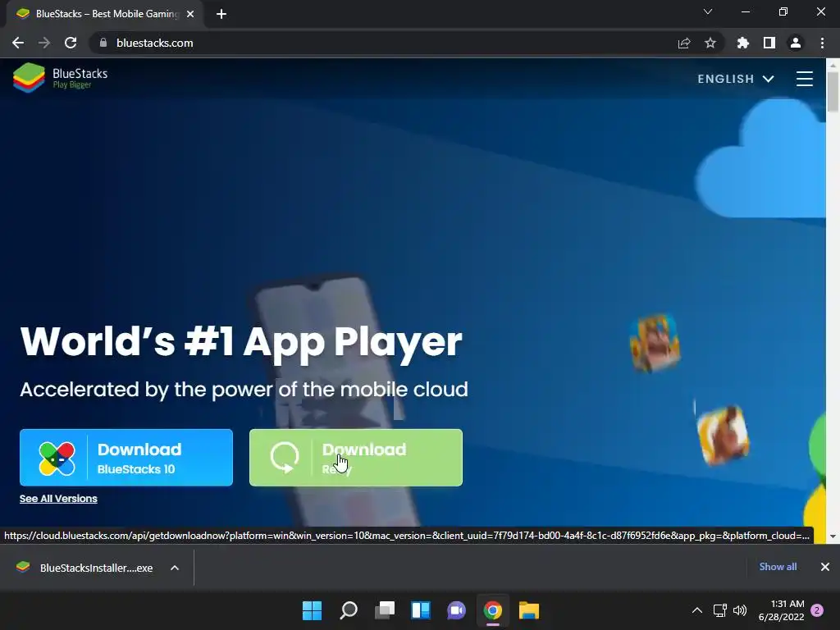Screen dimensions: 840x630
Task: Toggle the Chrome side panel
Action: pos(769,43)
